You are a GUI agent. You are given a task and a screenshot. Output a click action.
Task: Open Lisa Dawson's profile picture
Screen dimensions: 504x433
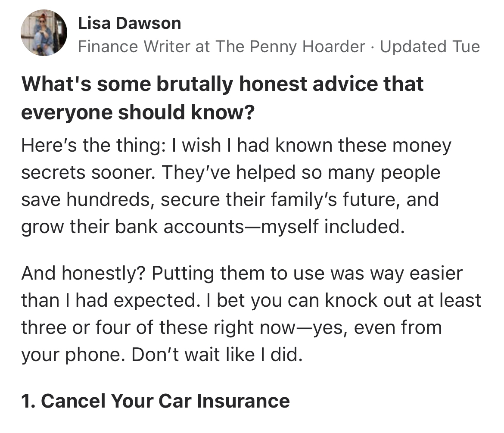(x=44, y=33)
